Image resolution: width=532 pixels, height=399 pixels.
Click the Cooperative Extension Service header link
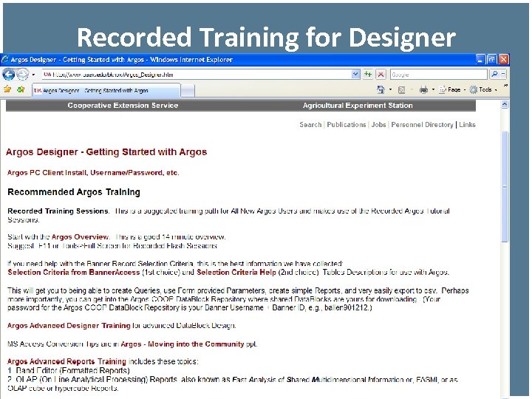[123, 106]
